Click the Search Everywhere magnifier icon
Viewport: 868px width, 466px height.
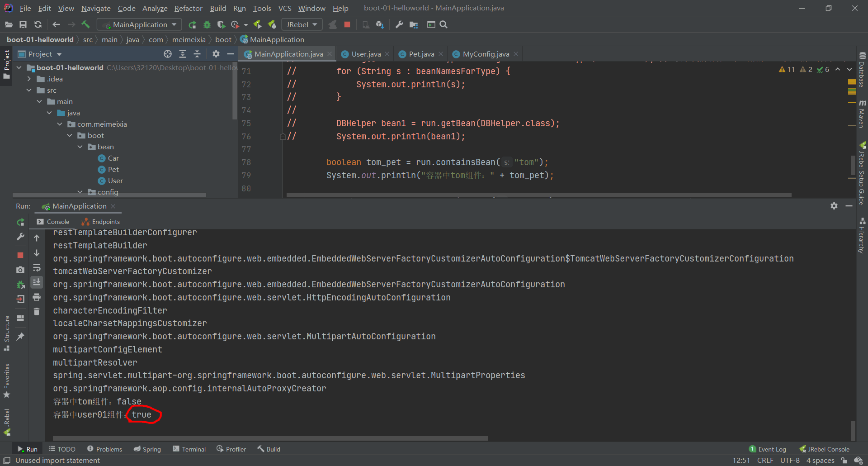[x=443, y=24]
